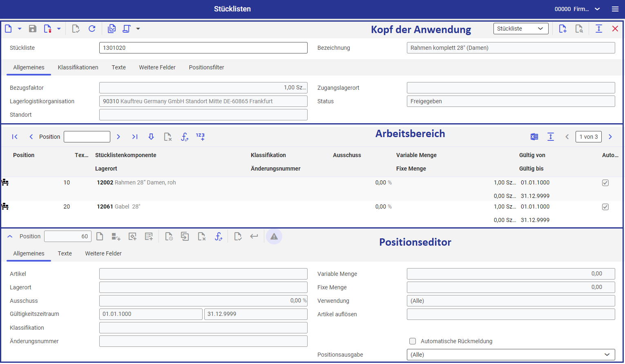Go to previous page arrow before '1 von 3'
Screen dimensions: 625x364
pyautogui.click(x=567, y=137)
